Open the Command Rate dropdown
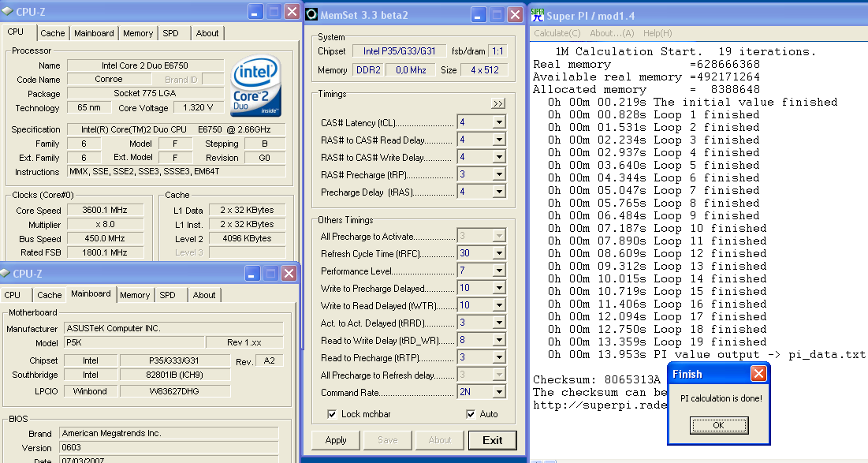Image resolution: width=868 pixels, height=463 pixels. pos(499,392)
